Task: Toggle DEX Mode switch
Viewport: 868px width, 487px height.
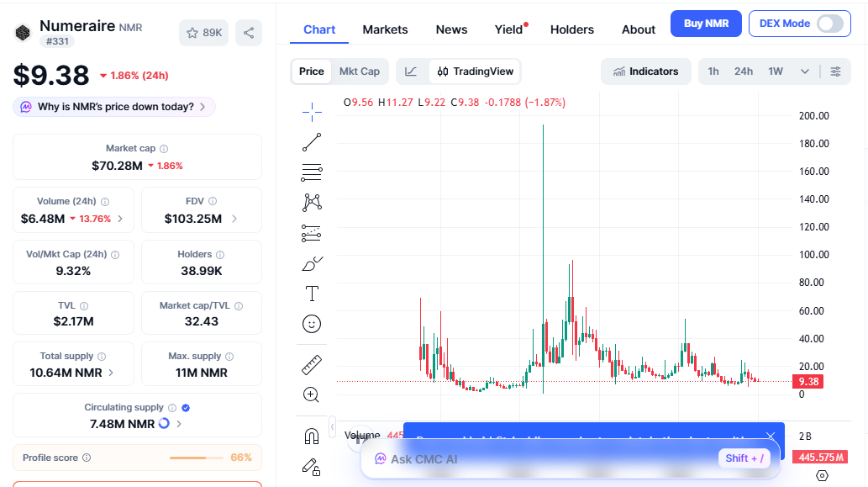Action: tap(829, 24)
